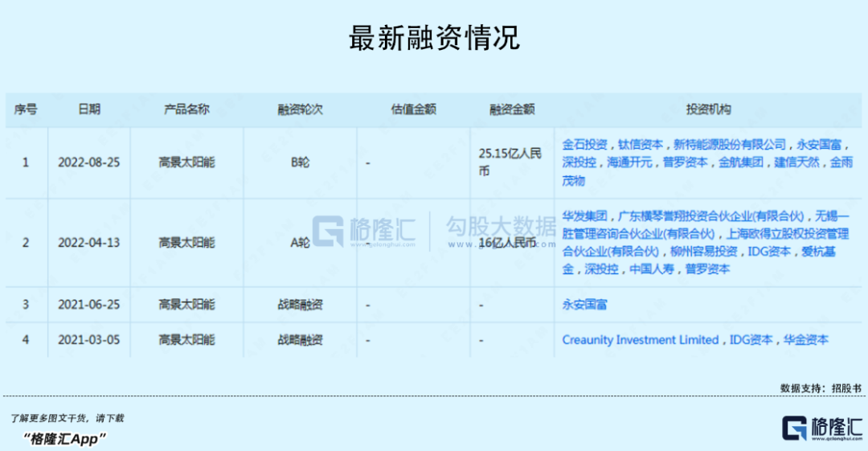Screen dimensions: 868x451
Task: Open 深投控 link in the B轮 row
Action: click(579, 162)
